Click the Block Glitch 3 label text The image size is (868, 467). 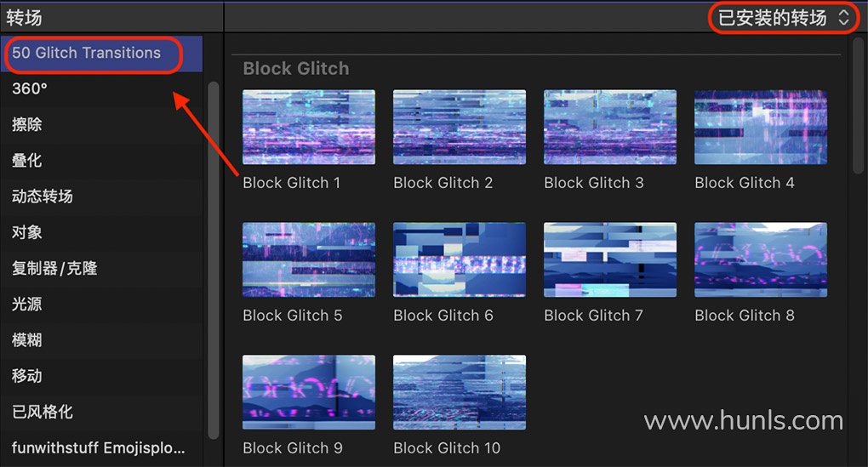594,183
